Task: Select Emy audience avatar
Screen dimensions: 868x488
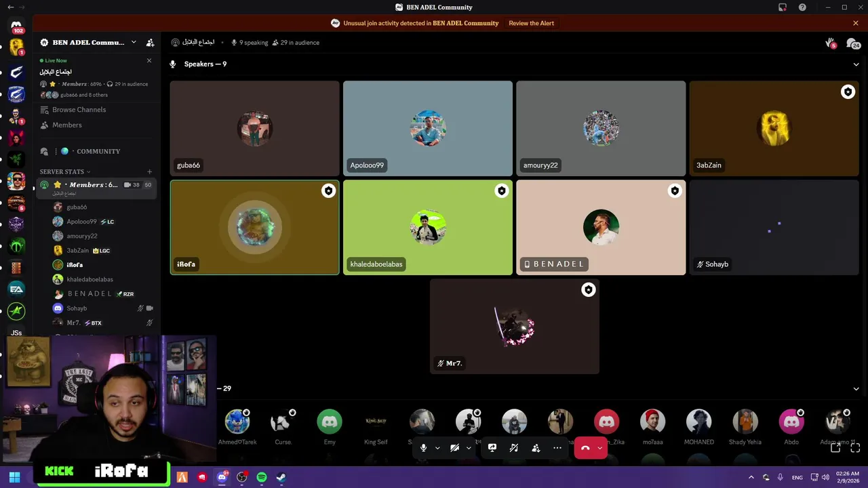Action: click(x=330, y=422)
